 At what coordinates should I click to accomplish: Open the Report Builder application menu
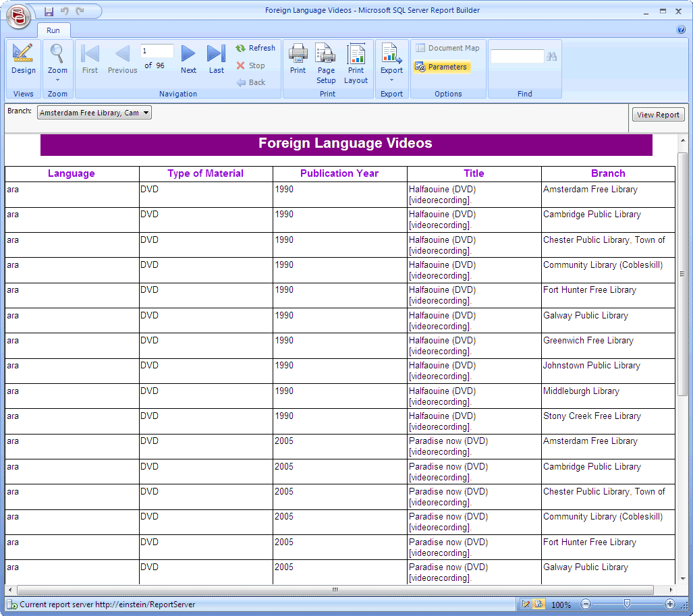point(18,15)
